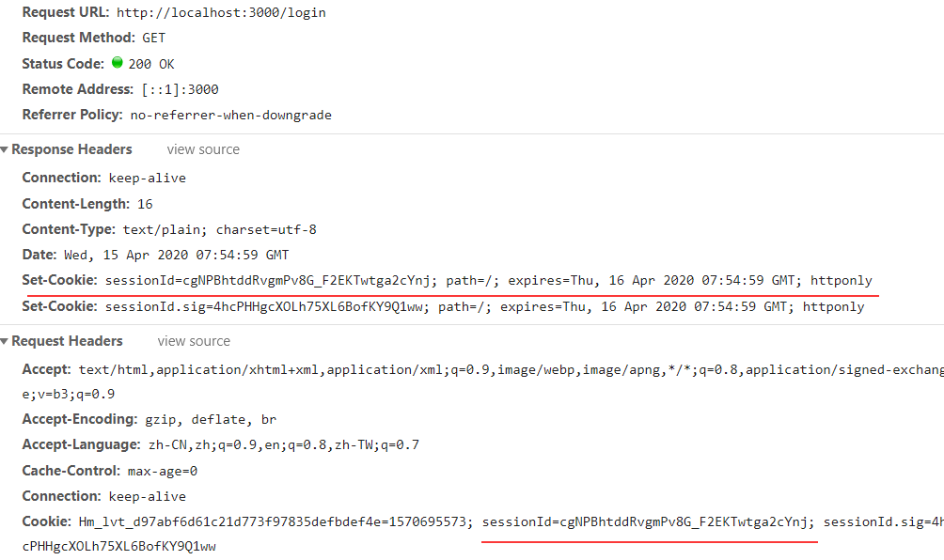Viewport: 944px width, 560px height.
Task: Select the Request URL localhost:3000/login value
Action: pyautogui.click(x=221, y=12)
